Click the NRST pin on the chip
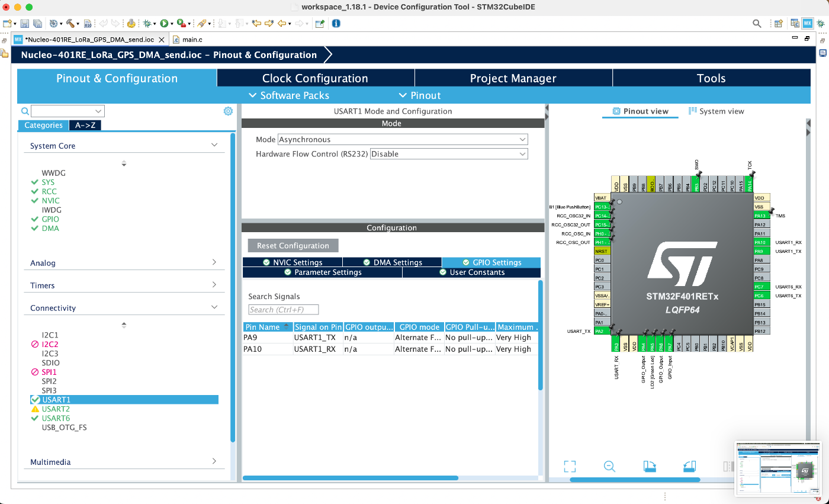829x504 pixels. pyautogui.click(x=602, y=251)
